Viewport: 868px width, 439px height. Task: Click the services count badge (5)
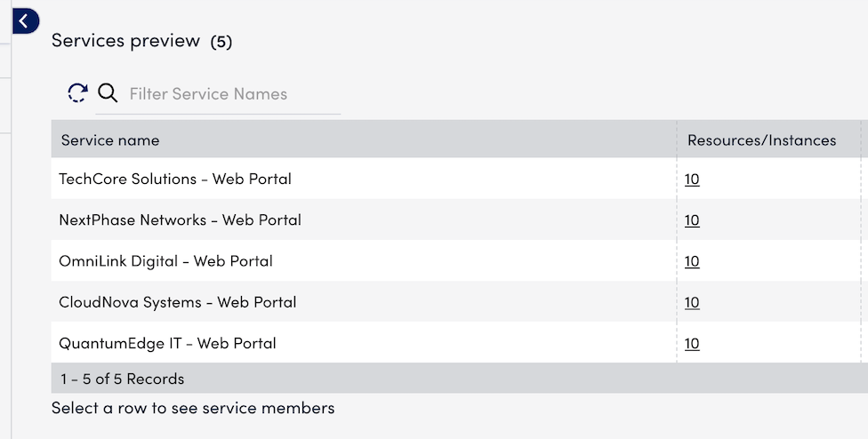(x=221, y=42)
